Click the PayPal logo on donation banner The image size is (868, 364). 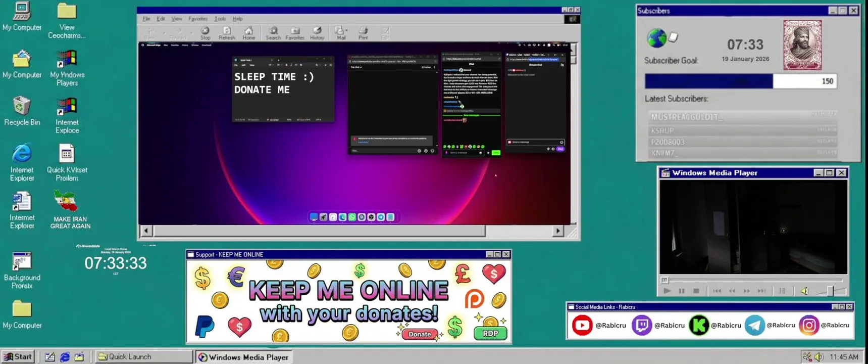point(205,326)
